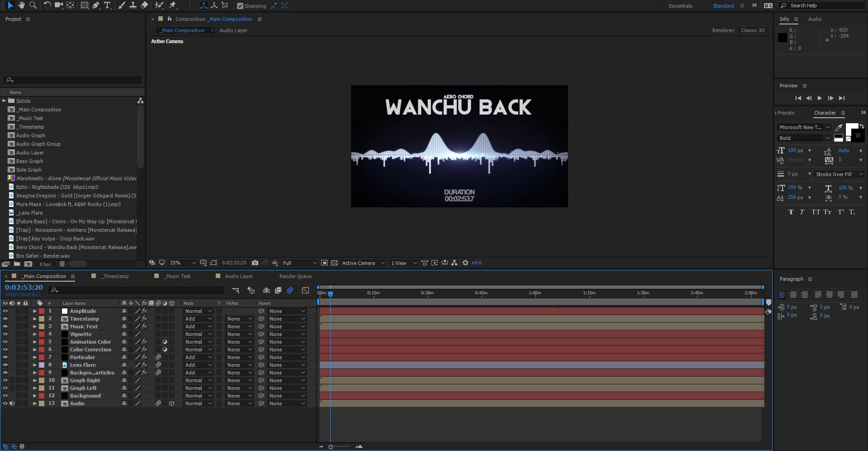Hide the Amplitude layer
Image resolution: width=868 pixels, height=451 pixels.
pos(5,311)
